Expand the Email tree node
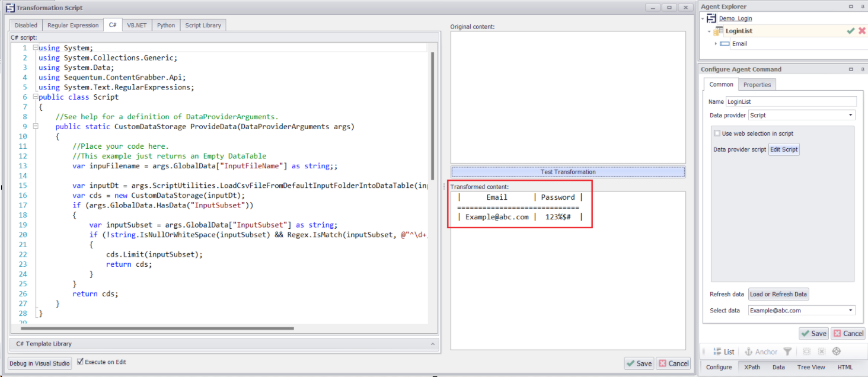 pyautogui.click(x=716, y=43)
